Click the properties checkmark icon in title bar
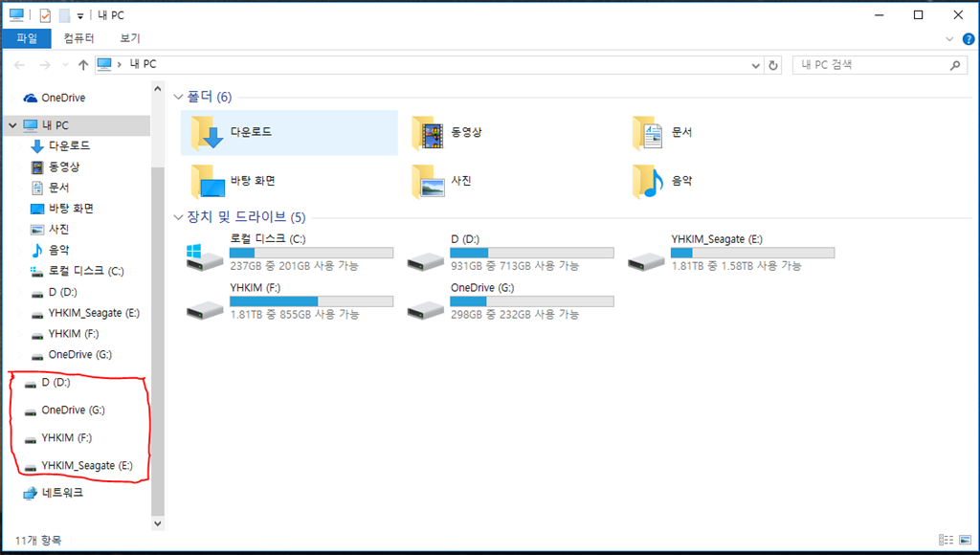 45,15
